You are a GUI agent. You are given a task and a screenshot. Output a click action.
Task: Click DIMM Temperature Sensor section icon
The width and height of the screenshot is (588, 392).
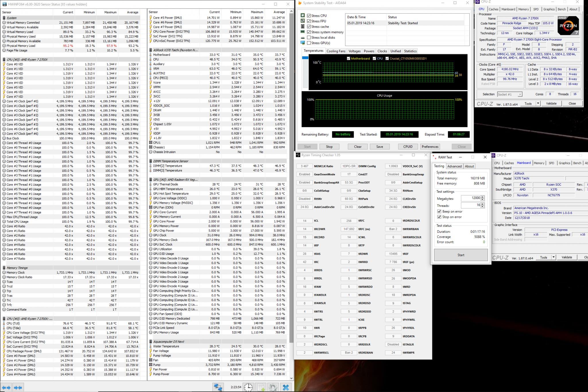click(x=150, y=161)
